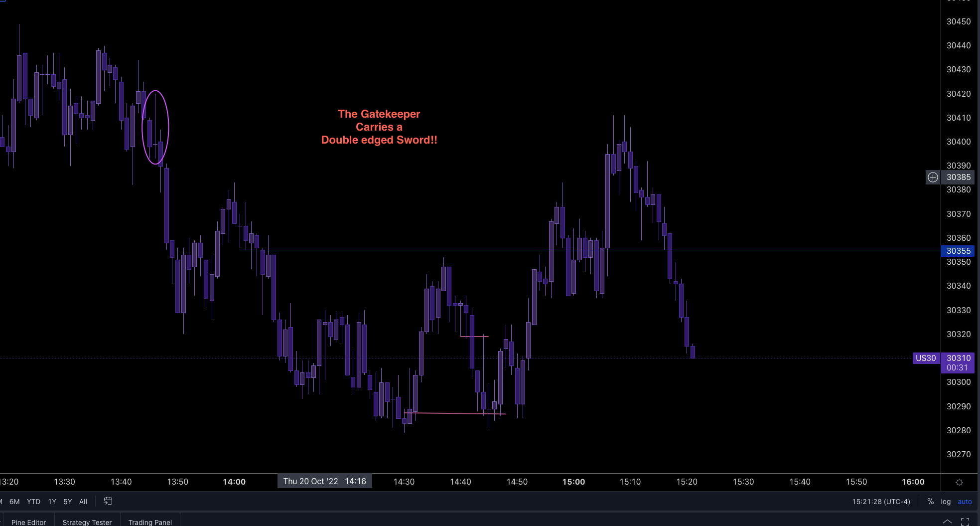Open the go to date calendar icon
Viewport: 980px width, 526px height.
108,501
